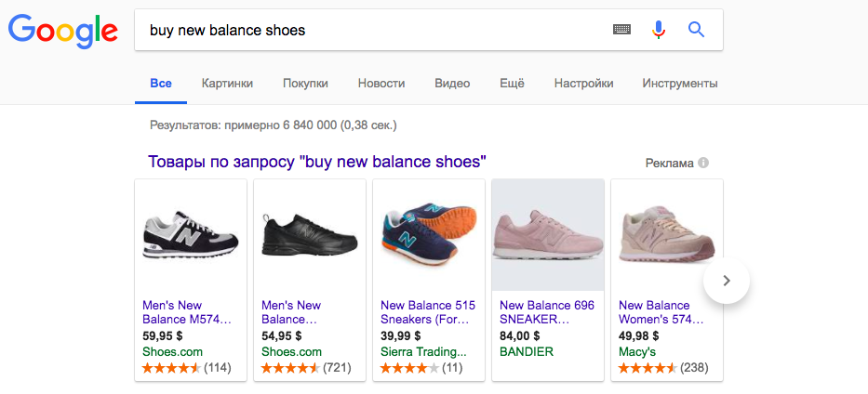Switch to the Покупки tab
868x394 pixels.
pyautogui.click(x=305, y=84)
